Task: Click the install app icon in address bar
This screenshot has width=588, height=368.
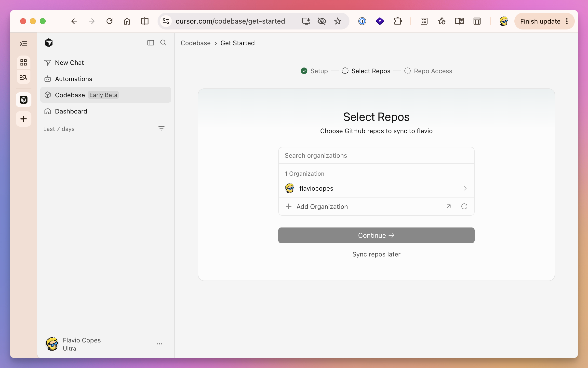Action: click(306, 21)
